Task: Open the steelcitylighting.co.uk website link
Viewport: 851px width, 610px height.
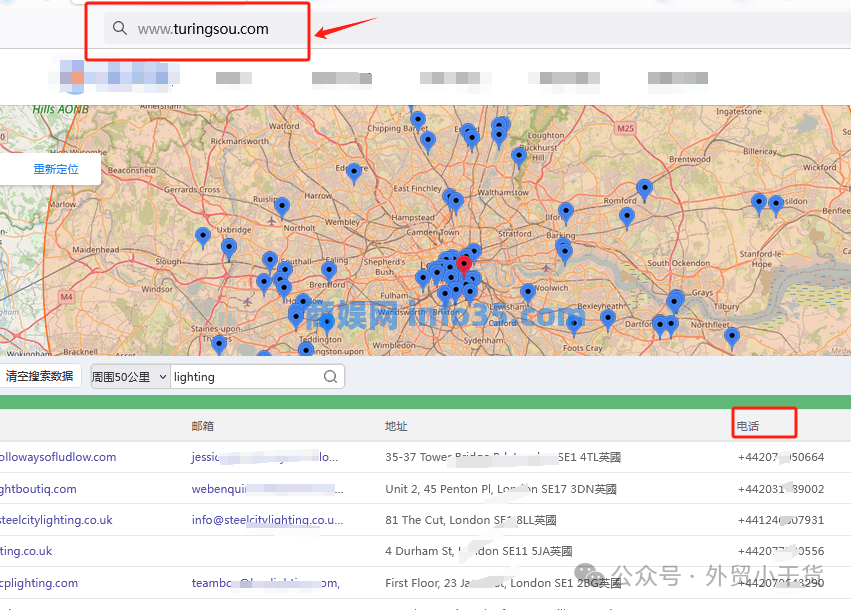Action: (x=56, y=520)
